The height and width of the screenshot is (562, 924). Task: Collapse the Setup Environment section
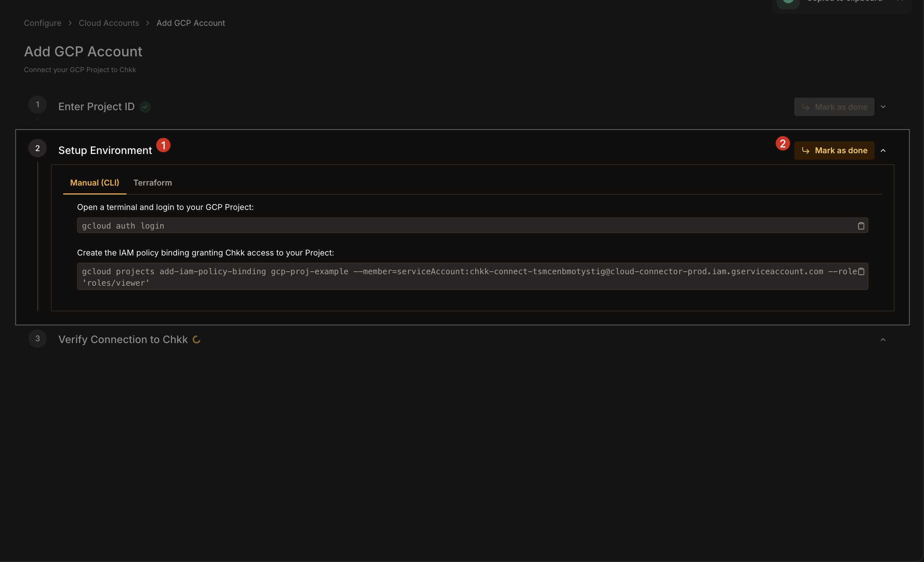point(883,150)
